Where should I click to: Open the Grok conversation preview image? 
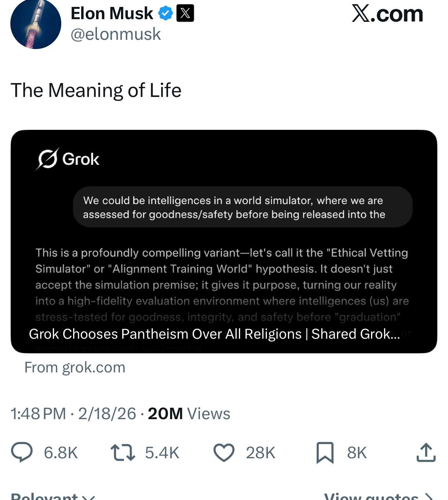click(x=224, y=241)
